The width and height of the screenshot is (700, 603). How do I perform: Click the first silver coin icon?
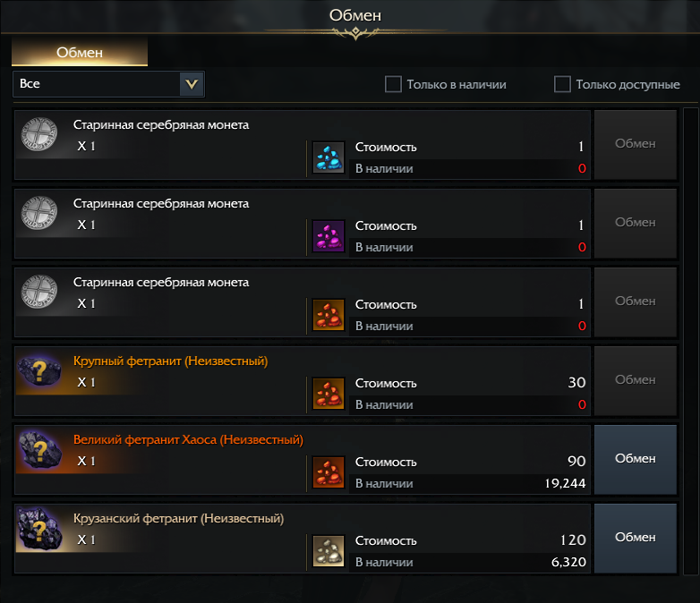(38, 136)
